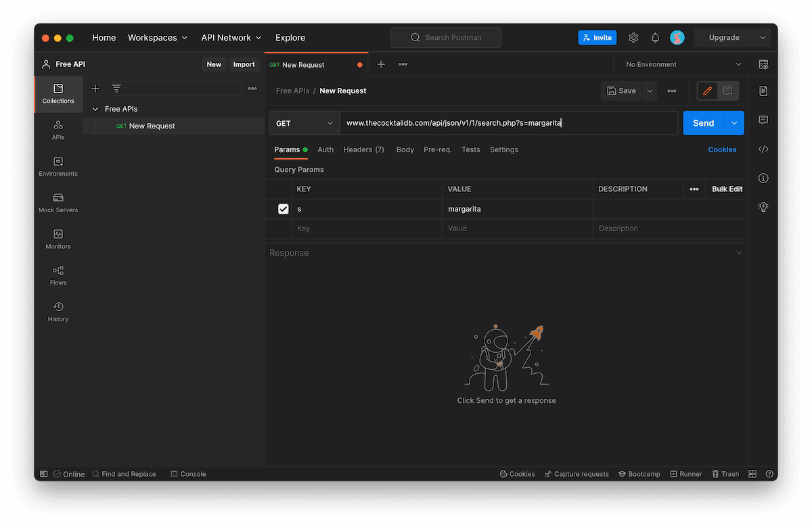
Task: Switch to the Settings tab
Action: pyautogui.click(x=504, y=149)
